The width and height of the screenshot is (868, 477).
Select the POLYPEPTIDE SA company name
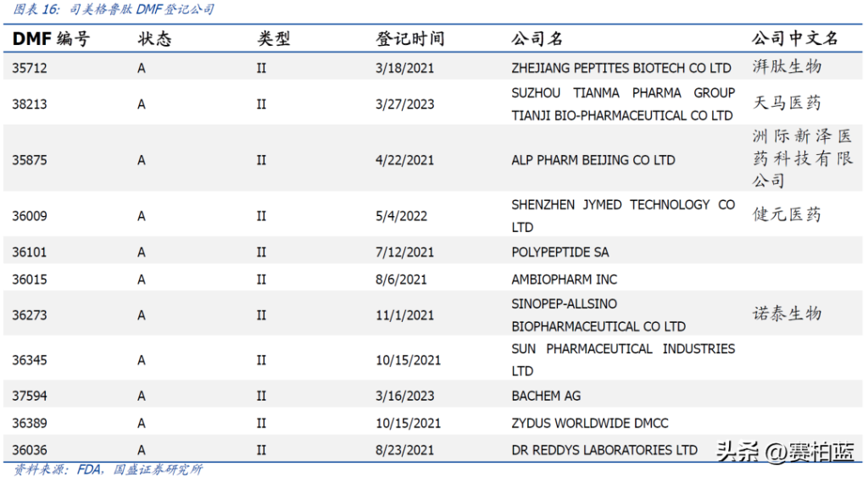click(559, 252)
